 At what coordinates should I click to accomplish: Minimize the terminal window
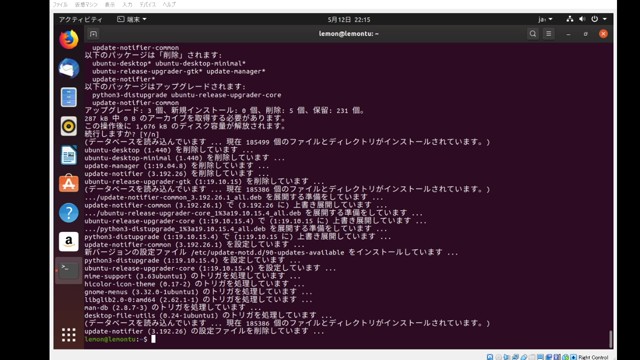tap(568, 34)
